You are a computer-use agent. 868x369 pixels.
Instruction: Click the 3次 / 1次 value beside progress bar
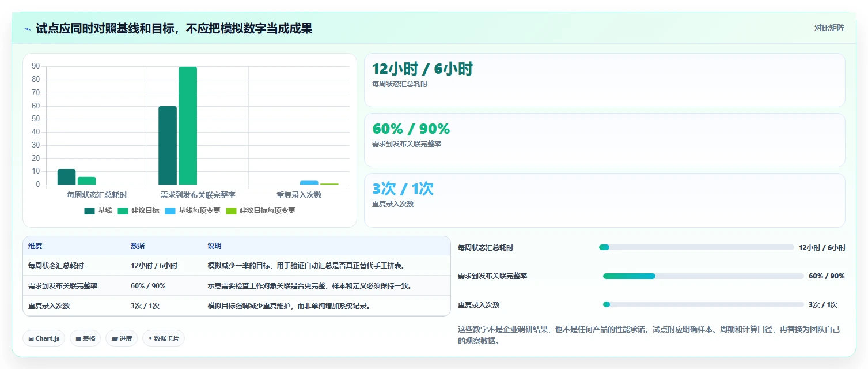823,304
